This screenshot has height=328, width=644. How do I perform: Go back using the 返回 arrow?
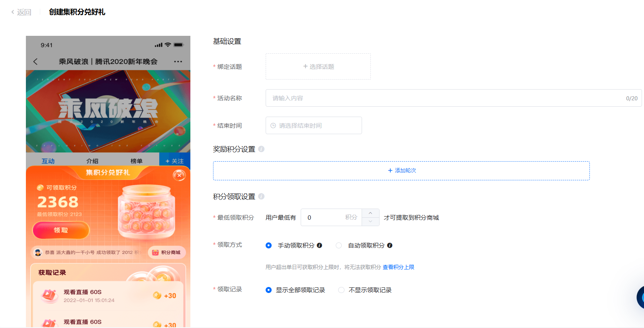pyautogui.click(x=13, y=12)
